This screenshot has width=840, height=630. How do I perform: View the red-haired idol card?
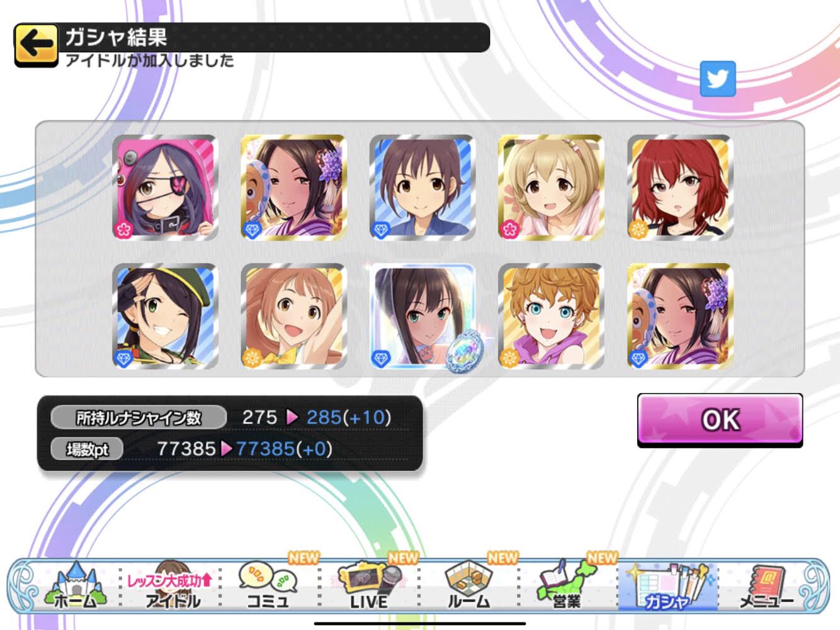pos(680,187)
